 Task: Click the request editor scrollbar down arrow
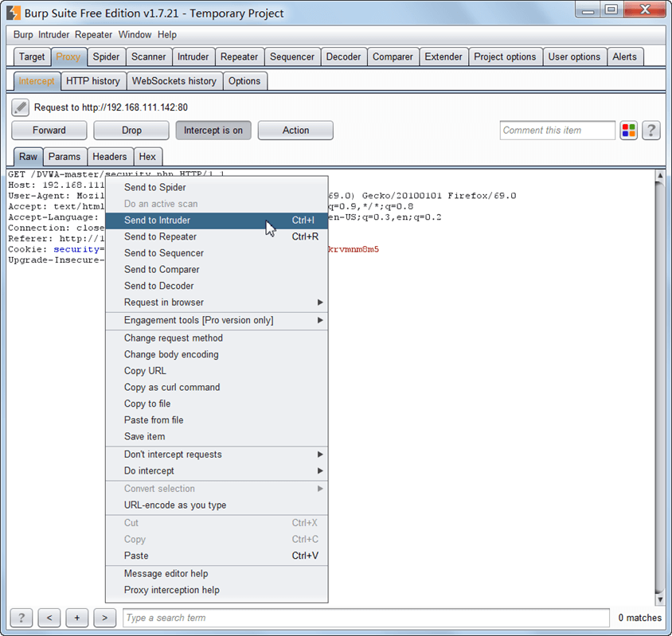click(660, 599)
